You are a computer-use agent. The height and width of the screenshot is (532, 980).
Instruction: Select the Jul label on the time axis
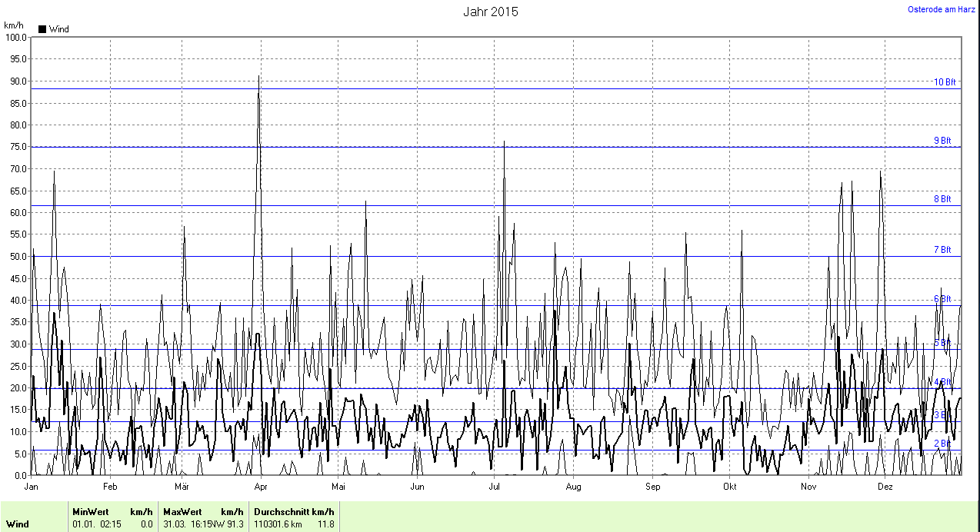pos(495,487)
